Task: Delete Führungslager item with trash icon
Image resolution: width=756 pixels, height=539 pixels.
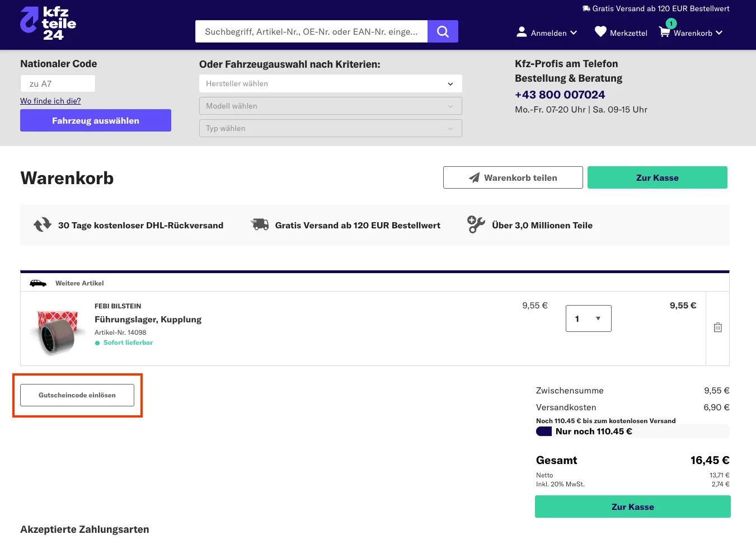Action: click(x=718, y=327)
